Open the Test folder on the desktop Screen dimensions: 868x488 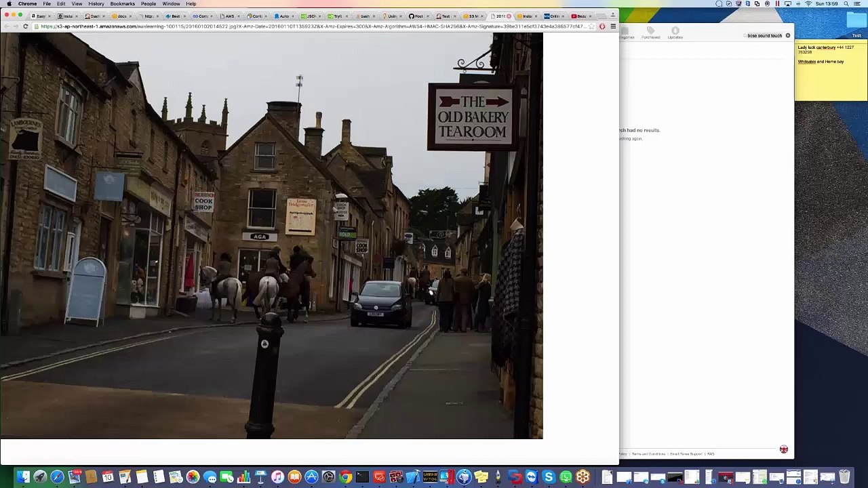point(856,24)
